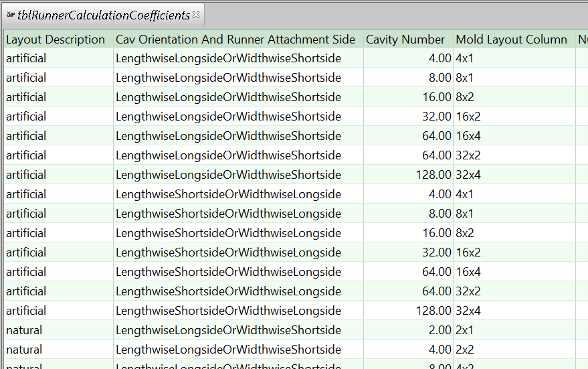Screen dimensions: 588x369
Task: Click the truncated column header after Mold Layout
Action: pyautogui.click(x=582, y=40)
